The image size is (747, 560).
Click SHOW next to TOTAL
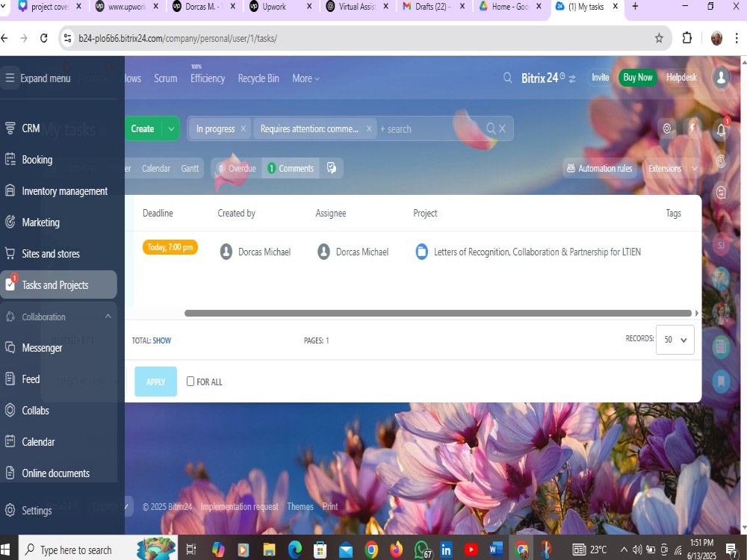162,340
